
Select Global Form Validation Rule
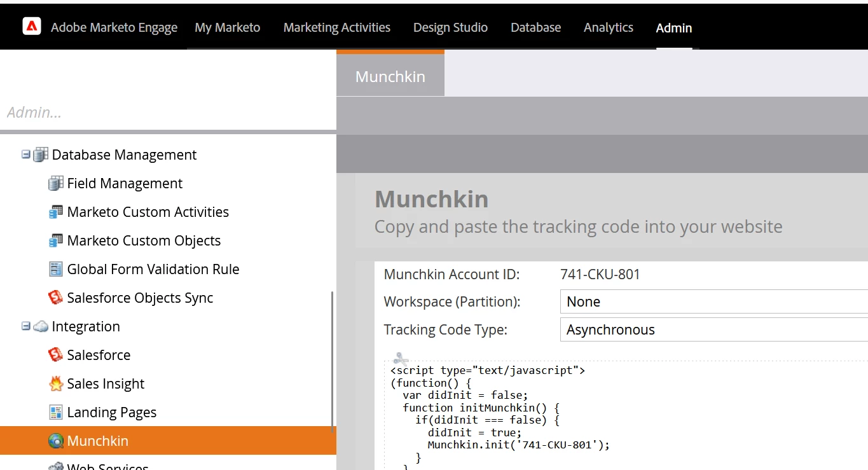point(153,269)
